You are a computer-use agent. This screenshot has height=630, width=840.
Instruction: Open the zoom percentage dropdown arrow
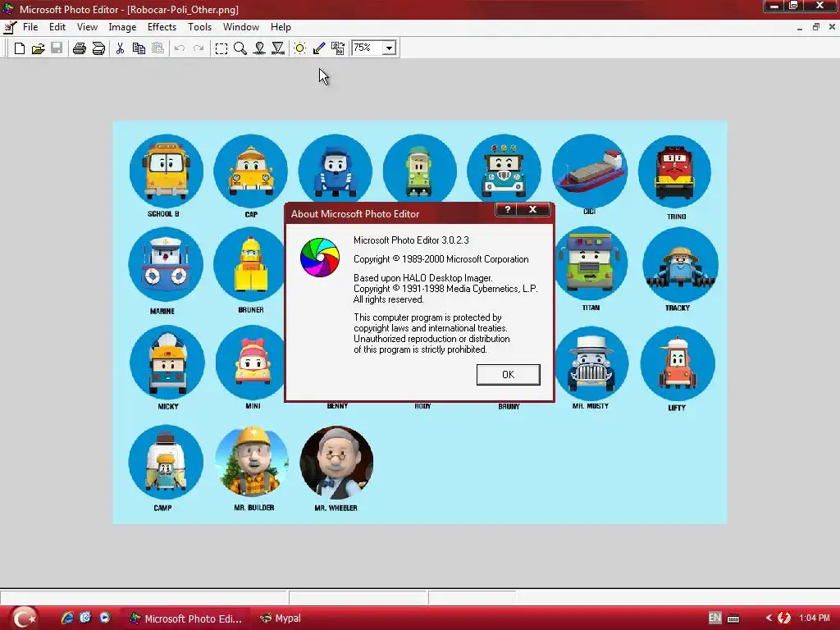click(390, 48)
